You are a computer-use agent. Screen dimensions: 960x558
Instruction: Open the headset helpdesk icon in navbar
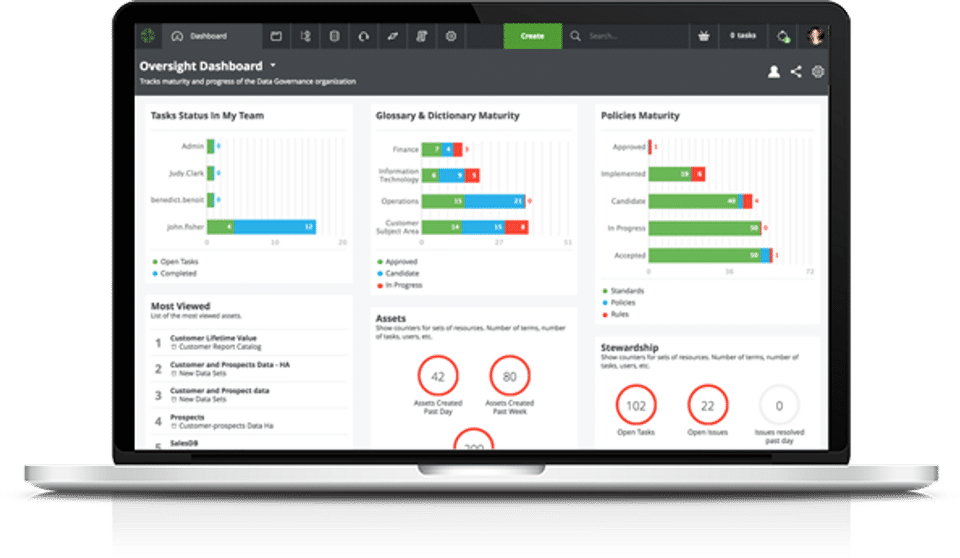point(364,36)
